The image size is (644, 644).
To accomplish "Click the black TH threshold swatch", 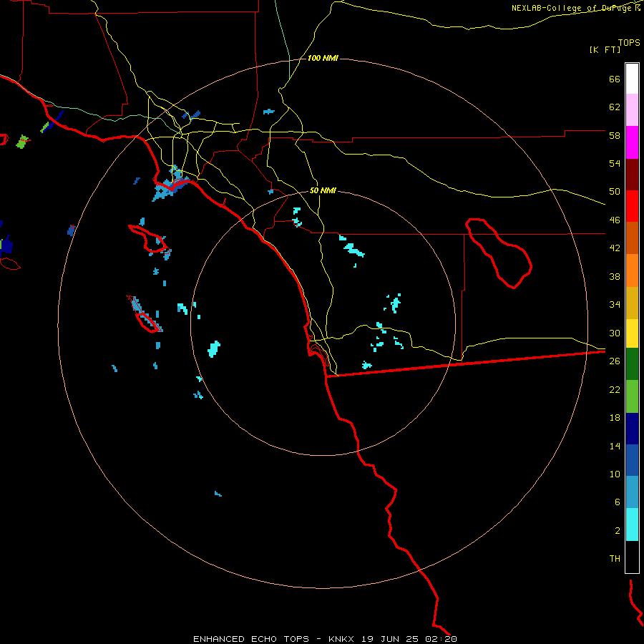I will pos(632,557).
